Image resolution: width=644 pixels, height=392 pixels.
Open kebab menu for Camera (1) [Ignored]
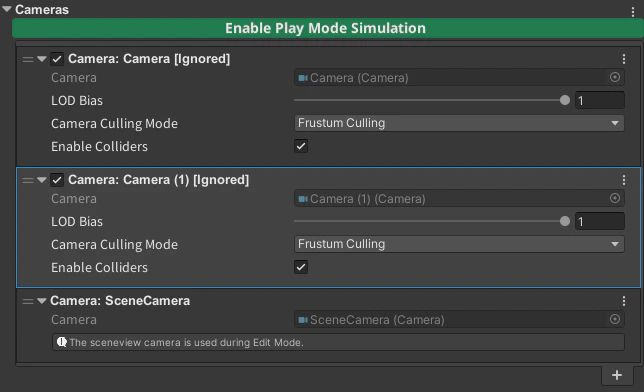[623, 180]
